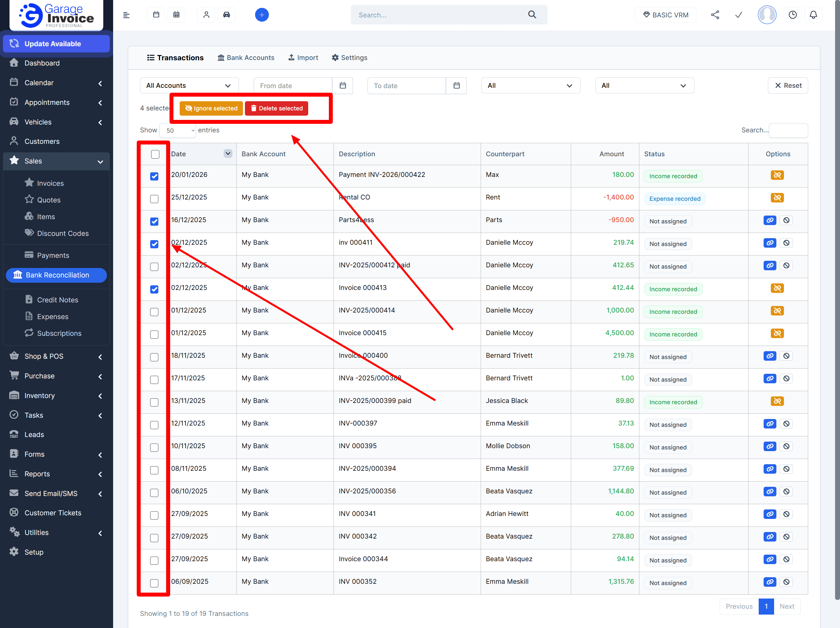The height and width of the screenshot is (628, 840).
Task: Toggle the select-all header checkbox
Action: (155, 154)
